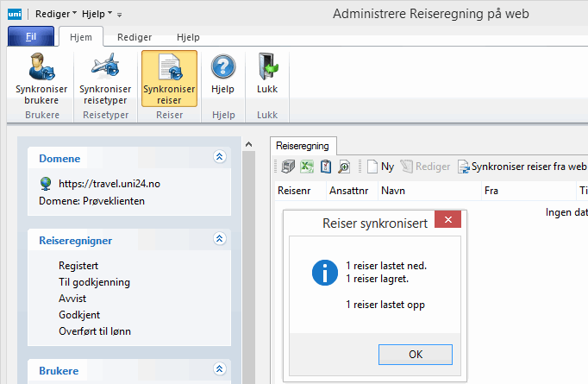Select Til godkjenning under Reiseregninger
Image resolution: width=588 pixels, height=384 pixels.
[x=94, y=281]
